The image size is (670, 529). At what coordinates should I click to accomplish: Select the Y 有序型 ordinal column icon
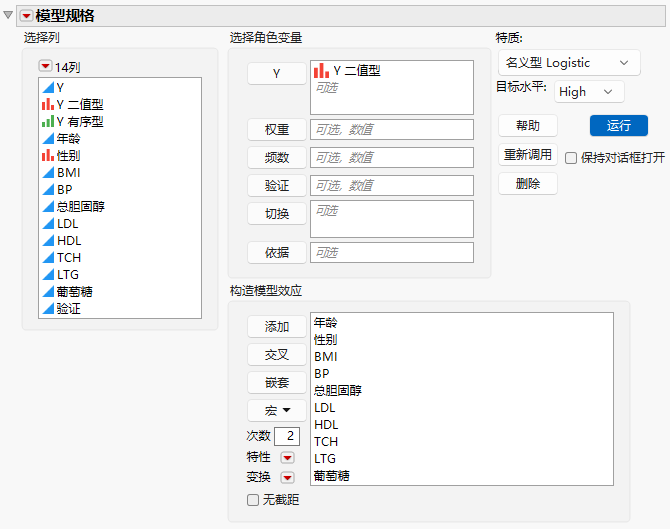point(48,121)
